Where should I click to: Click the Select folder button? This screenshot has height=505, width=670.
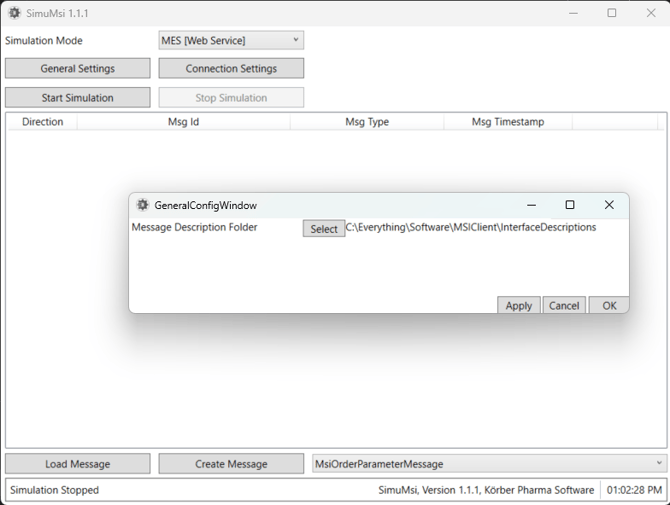click(324, 229)
